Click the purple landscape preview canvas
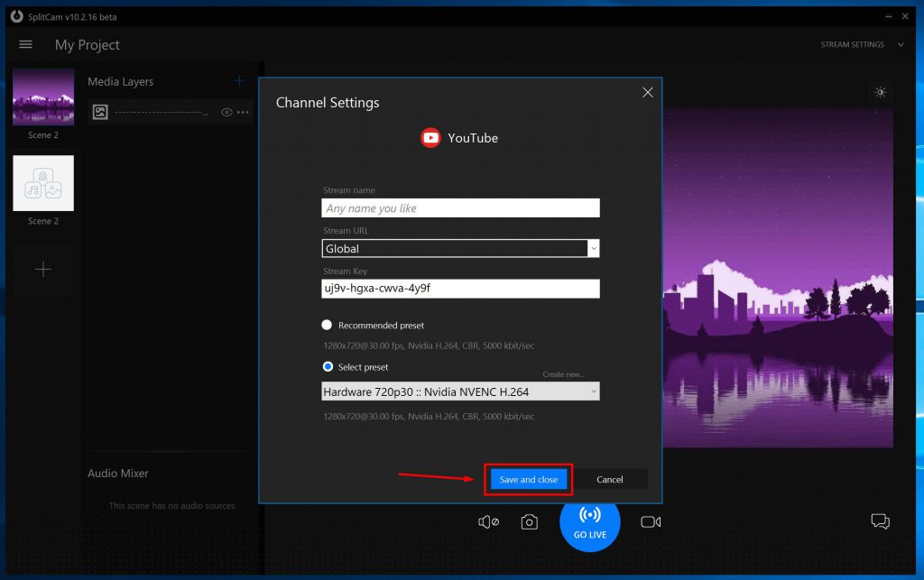The image size is (924, 580). 778,278
